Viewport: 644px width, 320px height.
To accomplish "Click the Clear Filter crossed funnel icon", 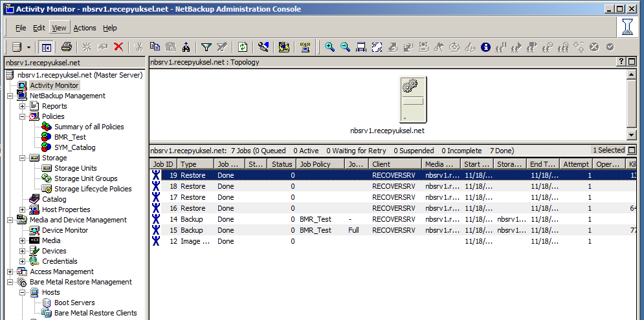I will [222, 47].
